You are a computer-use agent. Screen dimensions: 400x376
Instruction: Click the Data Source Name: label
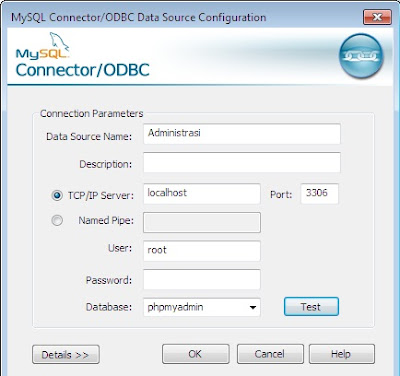(89, 136)
